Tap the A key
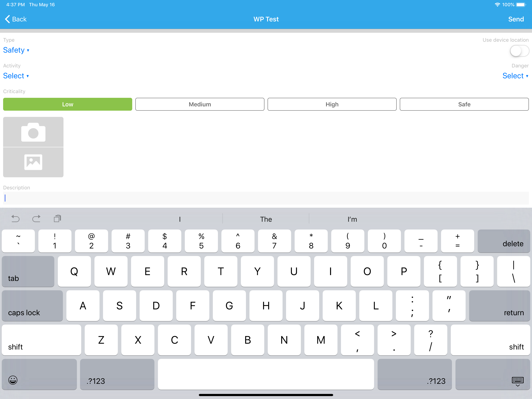The width and height of the screenshot is (532, 399). coord(83,306)
